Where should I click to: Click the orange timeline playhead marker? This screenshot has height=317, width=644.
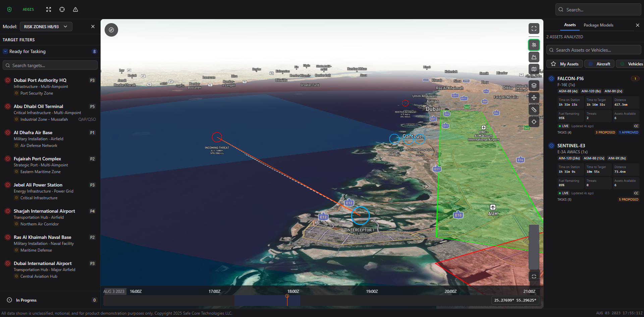287,296
